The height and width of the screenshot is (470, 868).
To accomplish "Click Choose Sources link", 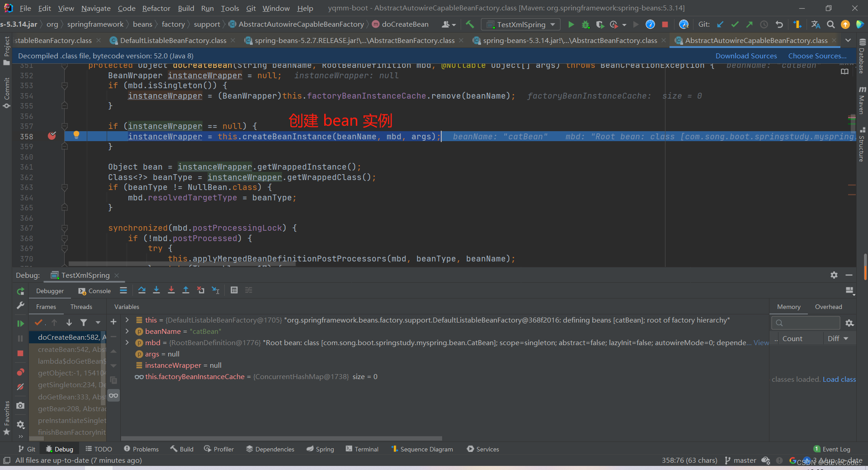I will (817, 56).
